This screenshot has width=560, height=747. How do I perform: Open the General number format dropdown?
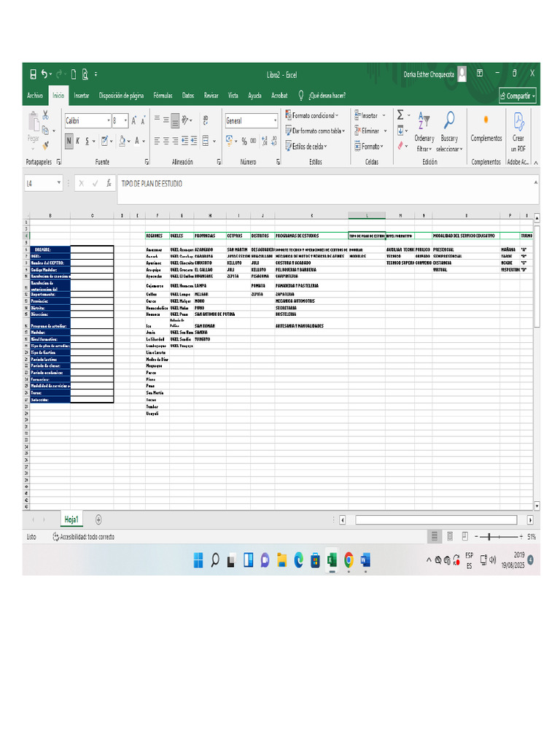pyautogui.click(x=275, y=120)
